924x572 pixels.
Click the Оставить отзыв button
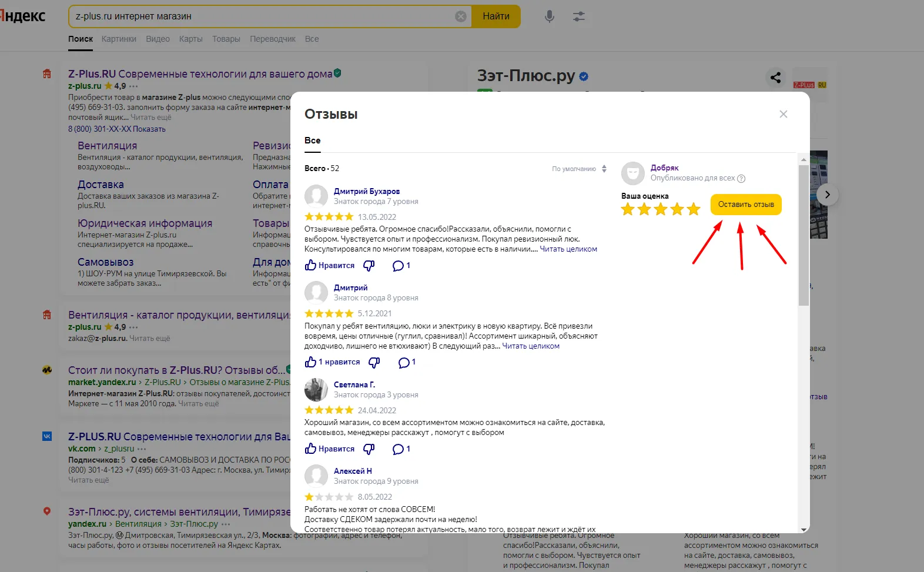tap(746, 205)
